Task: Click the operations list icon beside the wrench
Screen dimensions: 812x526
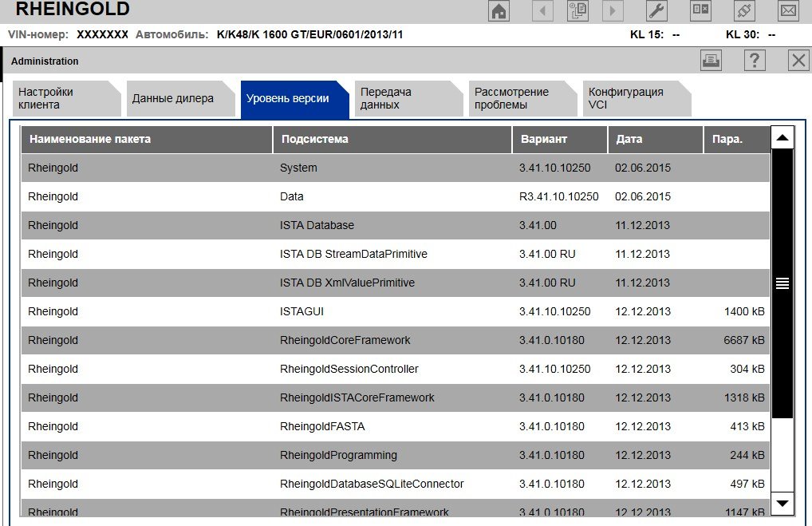Action: pos(701,11)
